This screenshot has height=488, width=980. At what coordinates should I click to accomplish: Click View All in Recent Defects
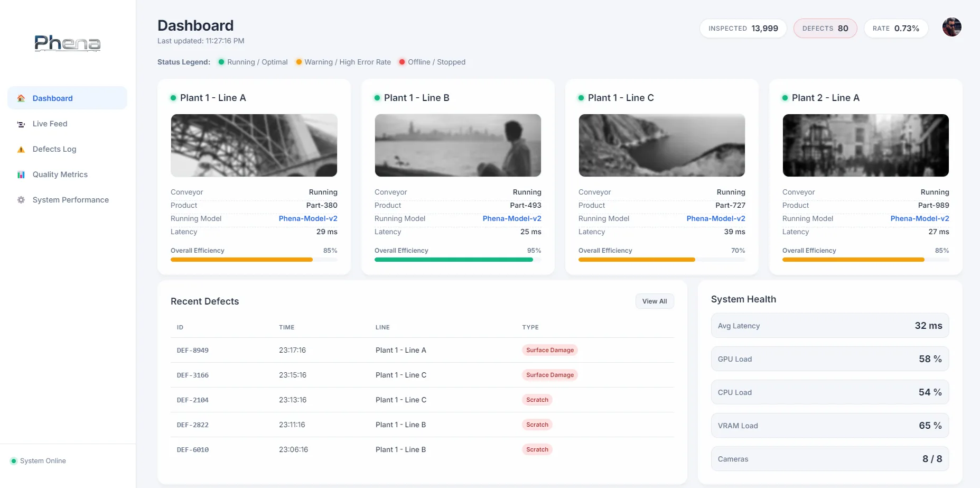pyautogui.click(x=655, y=301)
